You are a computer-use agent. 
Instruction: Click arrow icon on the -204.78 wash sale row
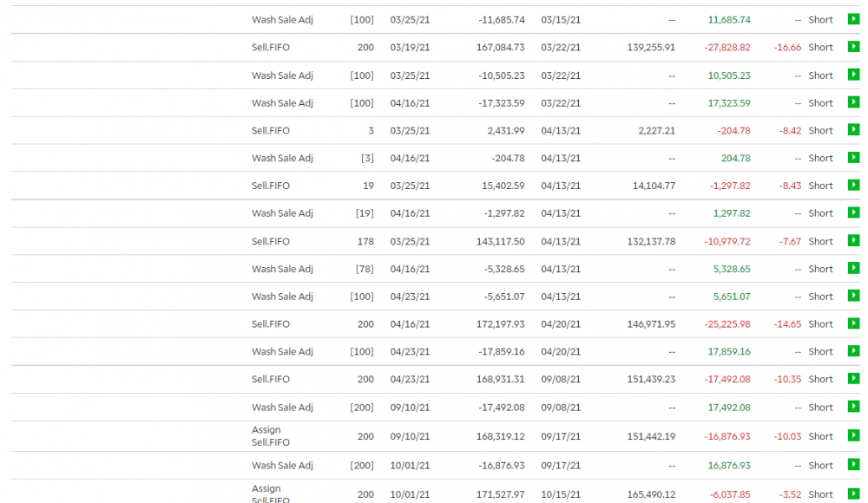(x=853, y=159)
